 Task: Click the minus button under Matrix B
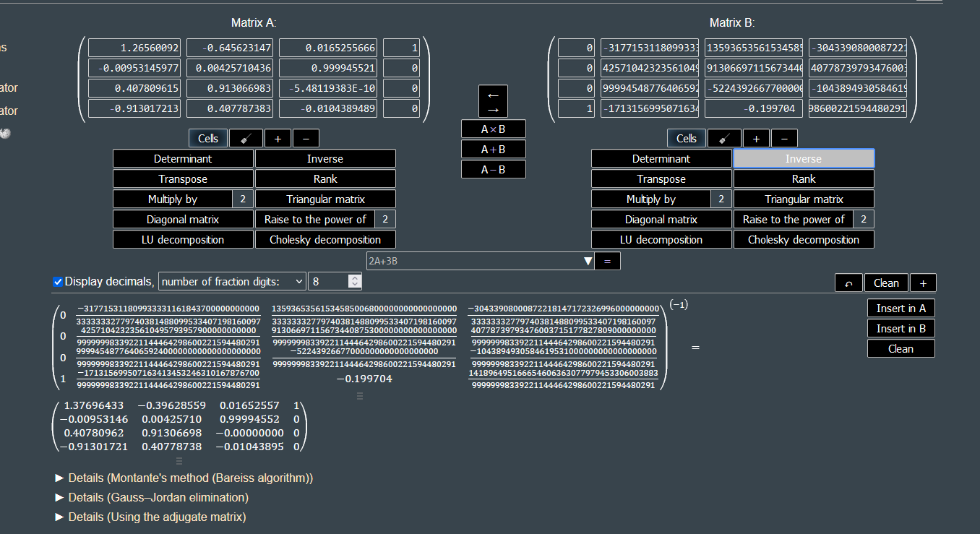(x=784, y=138)
